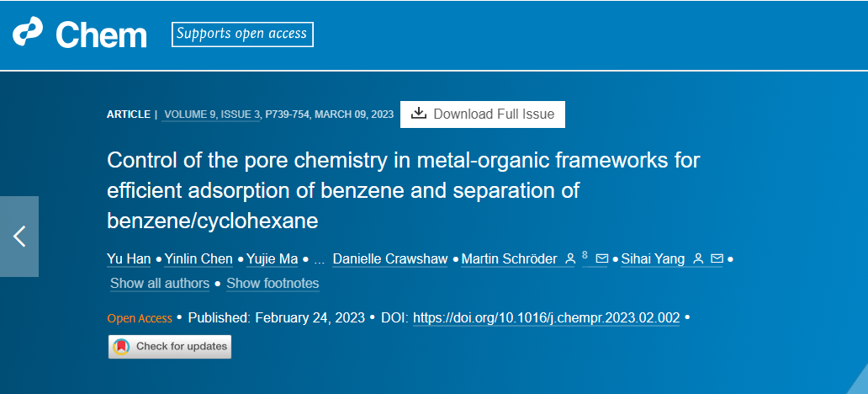Click the person icon next to Sihai Yang
Screen dimensions: 868x394
pyautogui.click(x=699, y=258)
